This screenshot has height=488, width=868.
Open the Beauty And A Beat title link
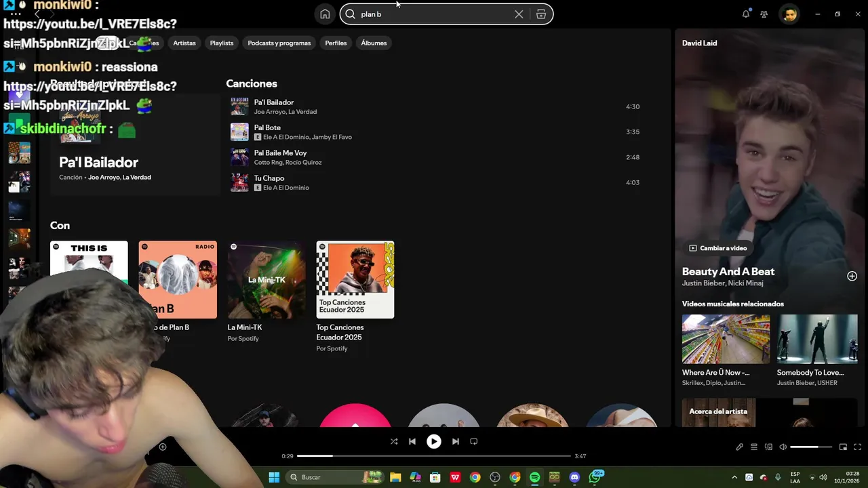tap(728, 272)
